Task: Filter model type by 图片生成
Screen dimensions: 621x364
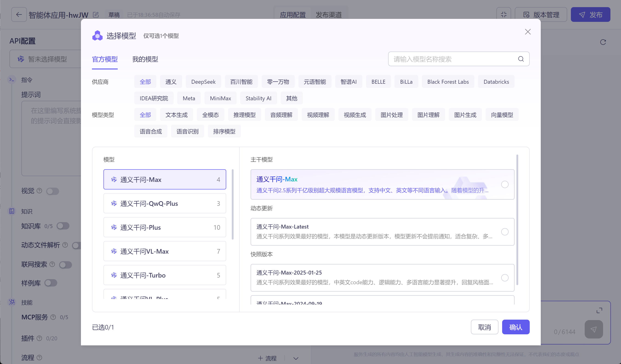Action: tap(465, 115)
